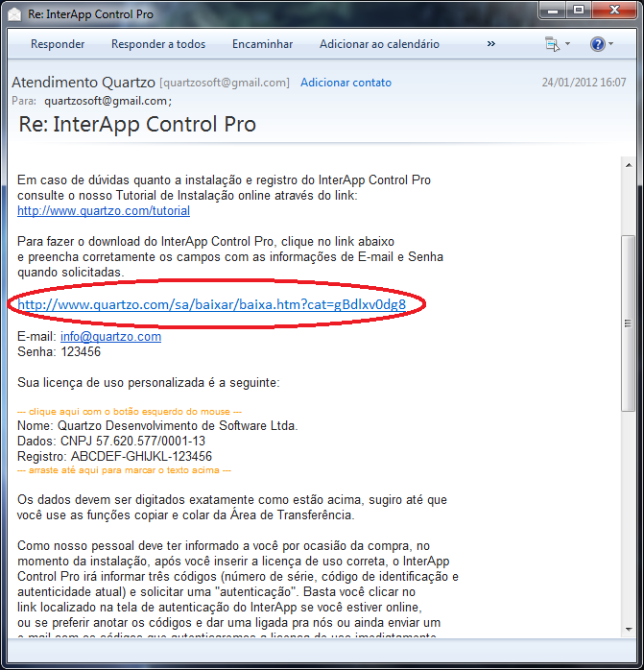
Task: Click the line Nome: Quartzo Desenvolvimento de Software Ltda.
Action: [157, 425]
